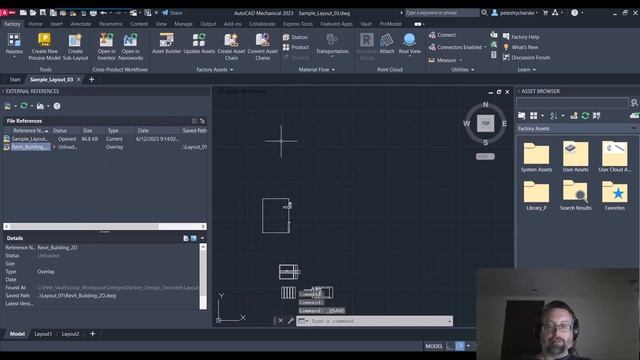Screen dimensions: 640x360
Task: Open the System Assets folder
Action: point(536,157)
